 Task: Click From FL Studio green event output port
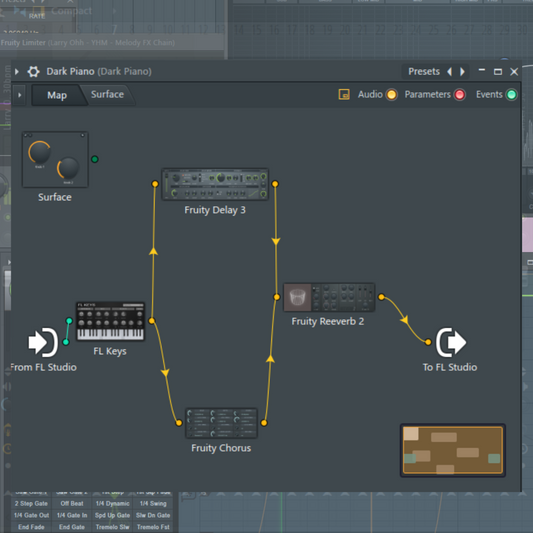click(x=66, y=342)
